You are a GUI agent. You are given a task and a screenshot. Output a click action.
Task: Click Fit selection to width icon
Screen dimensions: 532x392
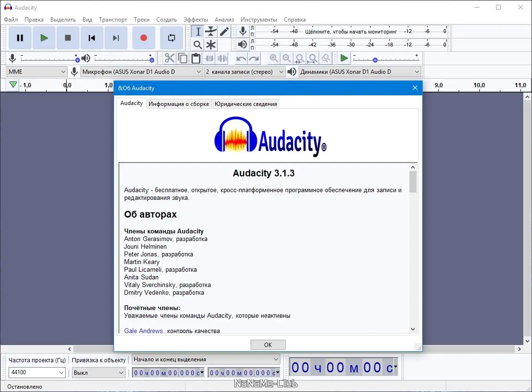[300, 58]
